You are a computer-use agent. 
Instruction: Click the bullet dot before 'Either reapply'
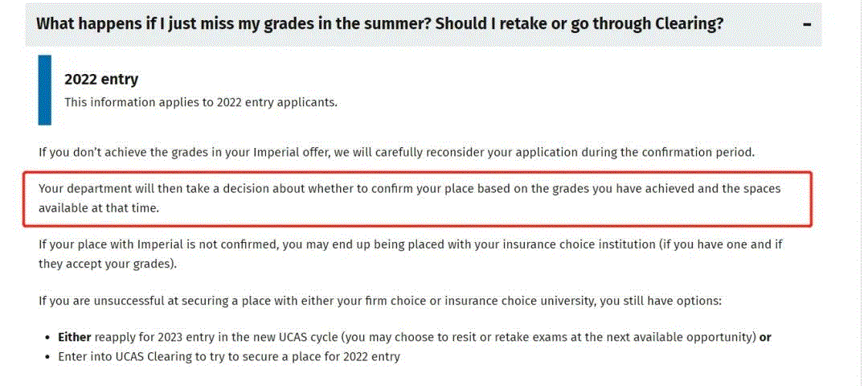47,338
